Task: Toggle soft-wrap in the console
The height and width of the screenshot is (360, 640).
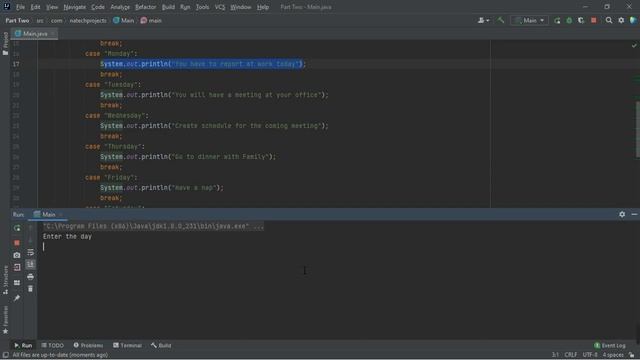Action: (x=31, y=253)
